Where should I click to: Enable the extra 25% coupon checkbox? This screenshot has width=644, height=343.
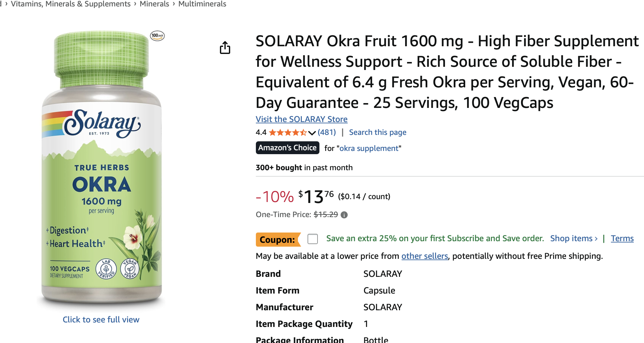(312, 239)
